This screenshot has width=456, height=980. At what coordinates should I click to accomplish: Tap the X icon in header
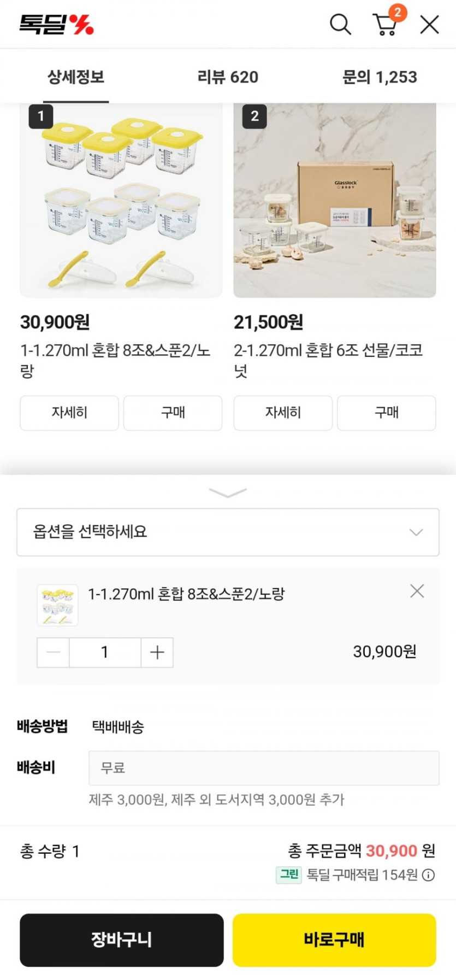coord(429,25)
